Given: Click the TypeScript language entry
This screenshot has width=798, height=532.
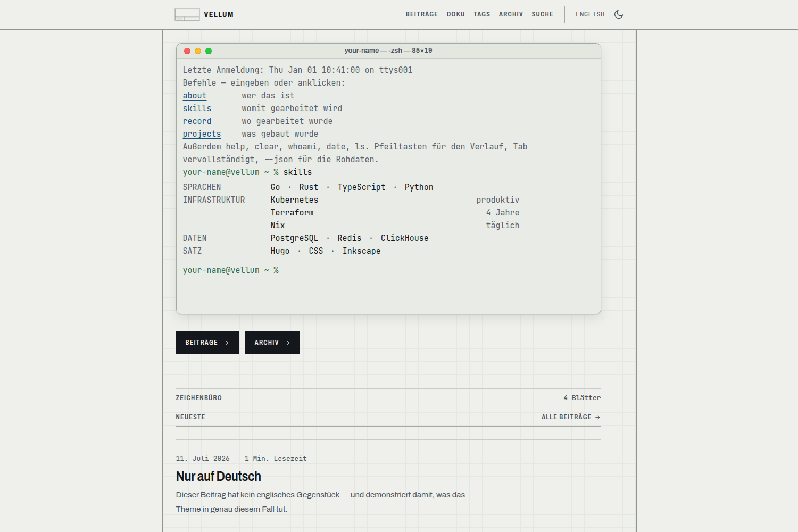Looking at the screenshot, I should tap(361, 187).
